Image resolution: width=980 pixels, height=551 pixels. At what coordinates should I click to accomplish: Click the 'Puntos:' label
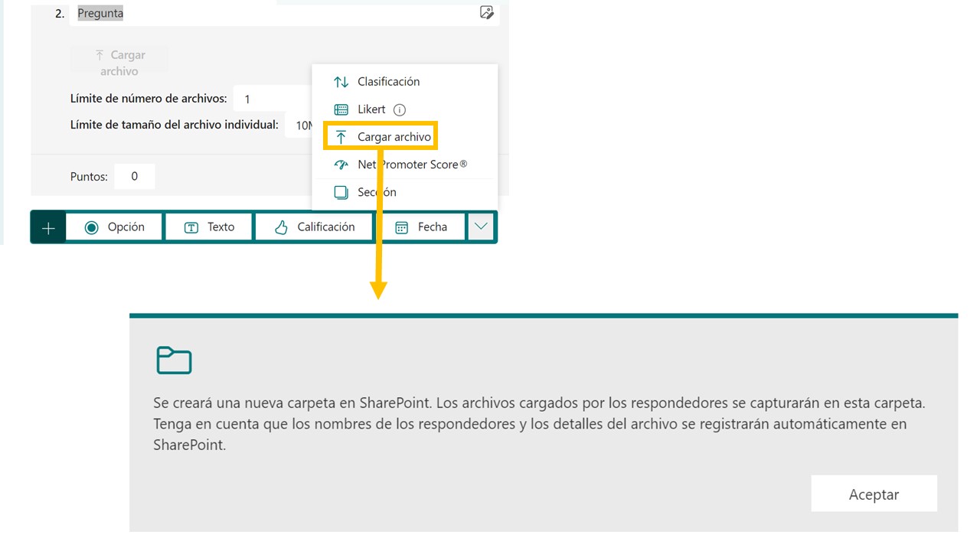pos(89,177)
